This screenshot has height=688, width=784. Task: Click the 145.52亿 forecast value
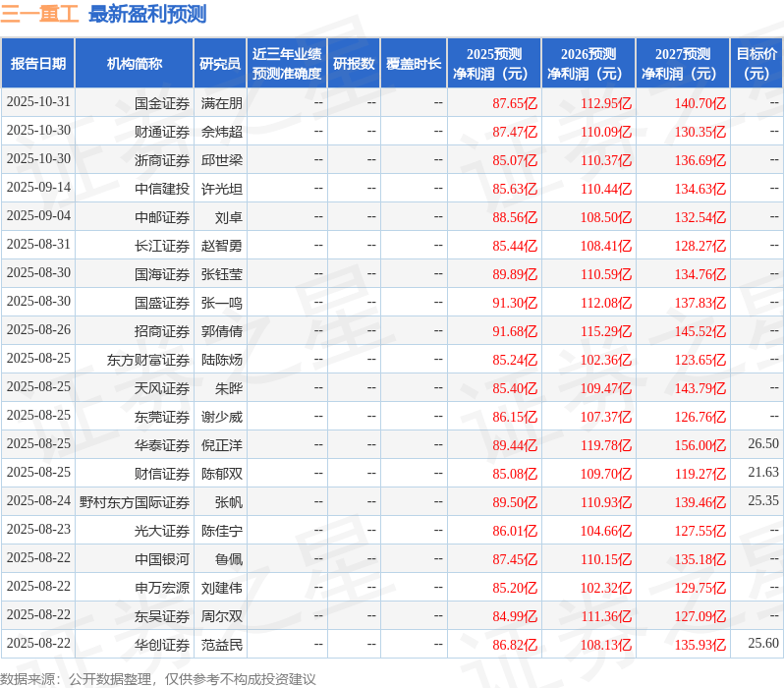[700, 332]
